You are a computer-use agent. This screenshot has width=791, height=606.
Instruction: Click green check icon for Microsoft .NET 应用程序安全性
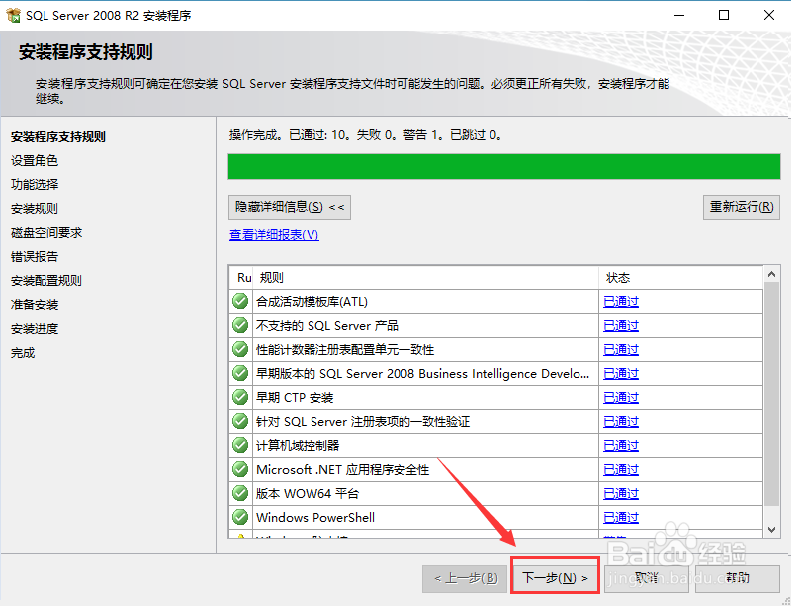pos(240,469)
